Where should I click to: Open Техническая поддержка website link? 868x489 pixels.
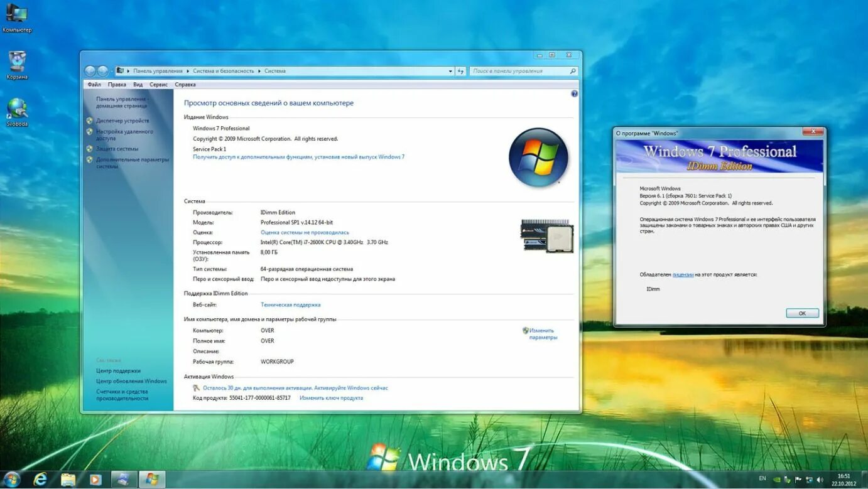(x=290, y=304)
